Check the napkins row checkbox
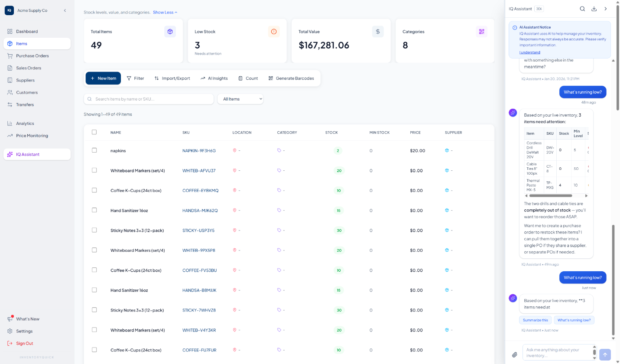620x364 pixels. [94, 150]
